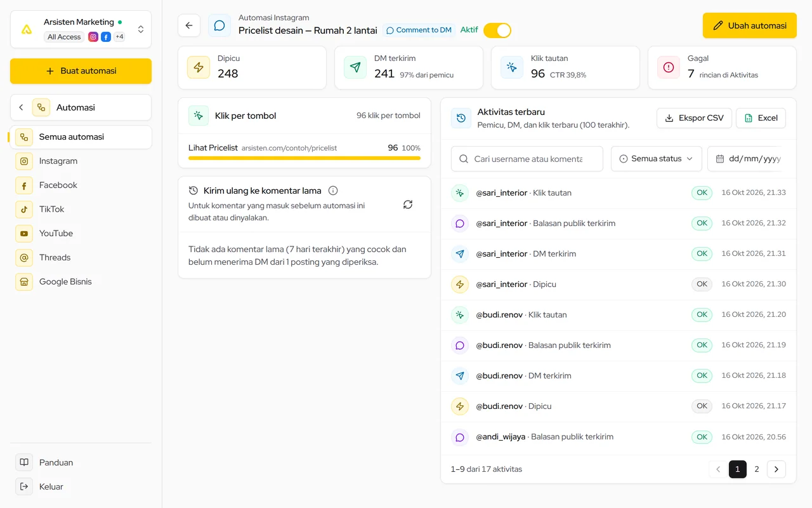This screenshot has width=812, height=508.
Task: Click the Lihat Pricelist progress bar
Action: point(304,157)
